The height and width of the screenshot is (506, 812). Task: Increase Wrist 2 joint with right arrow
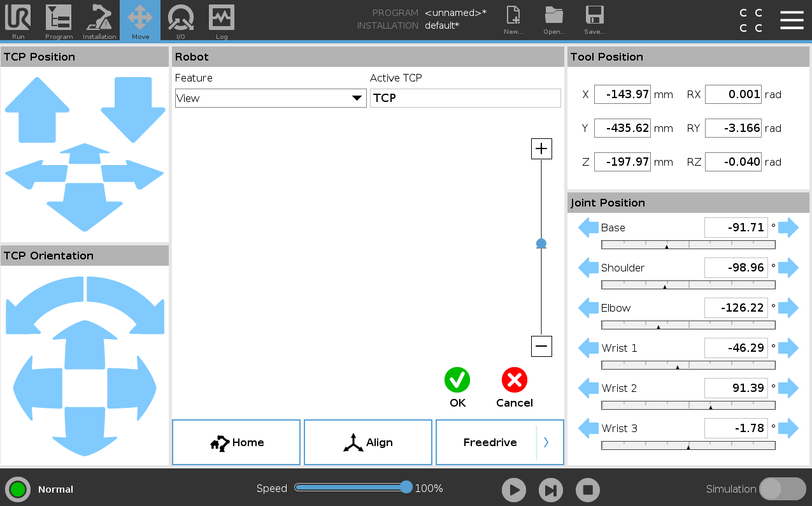(788, 388)
